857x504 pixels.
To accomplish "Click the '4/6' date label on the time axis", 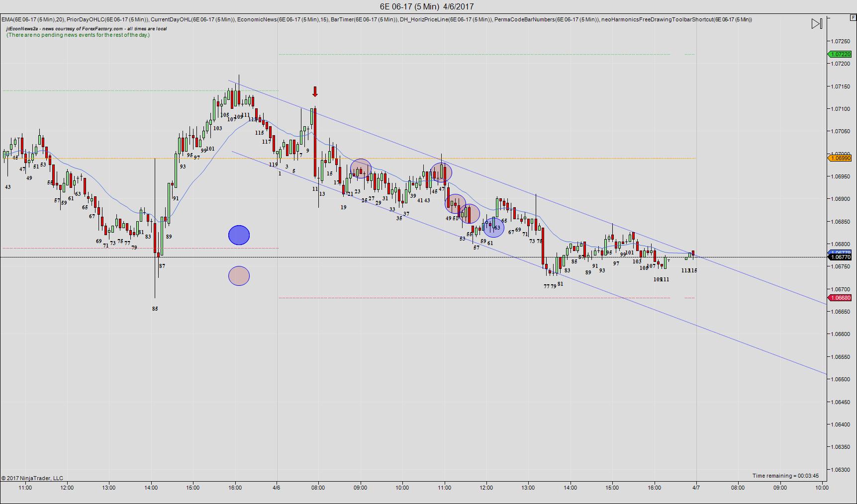I will [277, 488].
